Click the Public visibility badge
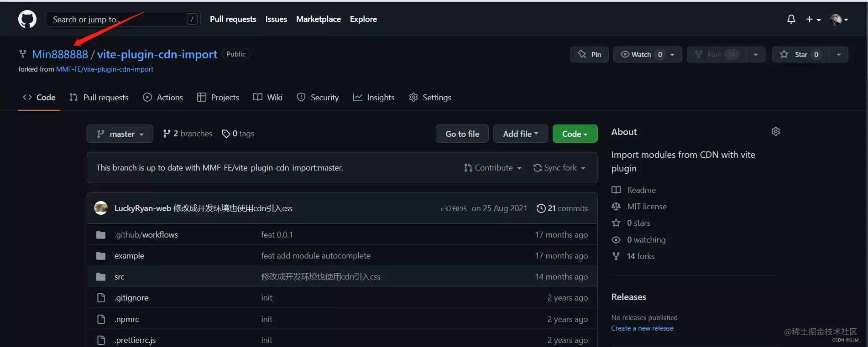Screen dimensions: 868x347 [236, 54]
